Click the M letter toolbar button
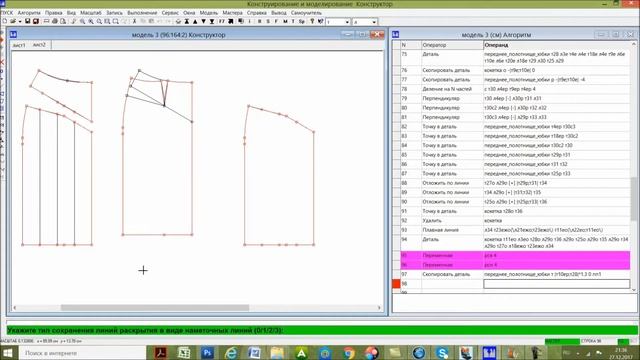 coord(285,21)
